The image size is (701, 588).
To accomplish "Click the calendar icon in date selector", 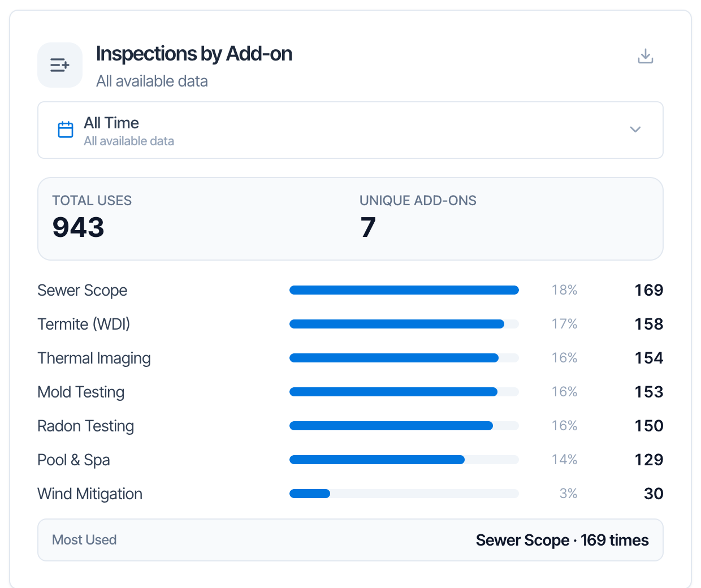I will click(66, 129).
